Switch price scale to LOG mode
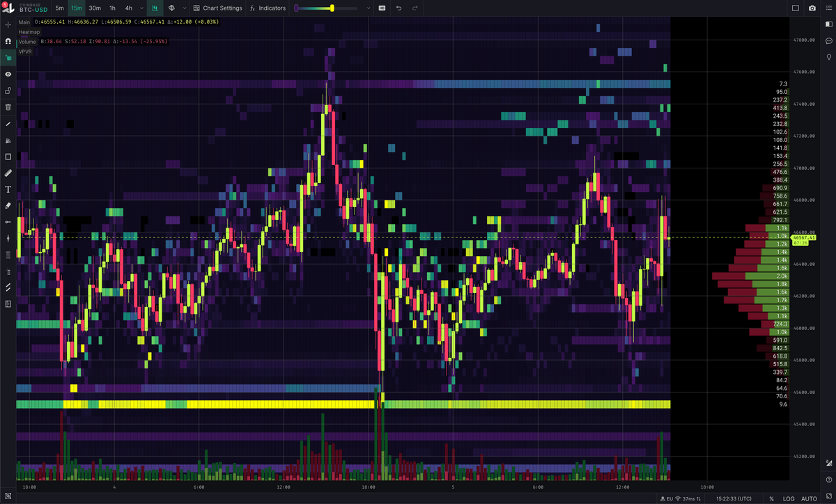836x504 pixels. (x=789, y=499)
